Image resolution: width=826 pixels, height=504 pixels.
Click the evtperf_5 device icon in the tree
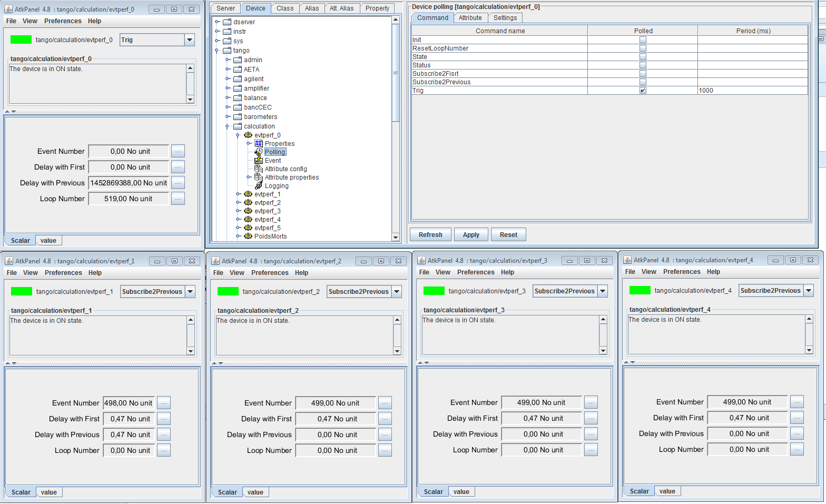248,228
